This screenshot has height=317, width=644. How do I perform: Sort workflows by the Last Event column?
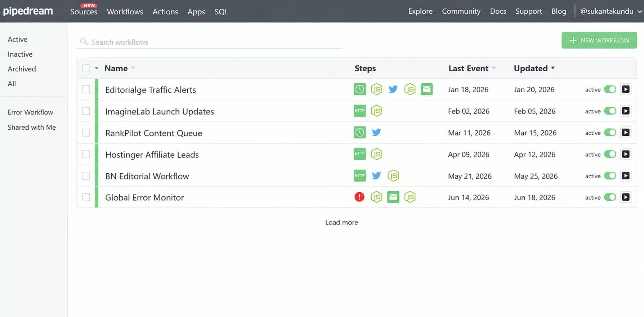click(472, 68)
